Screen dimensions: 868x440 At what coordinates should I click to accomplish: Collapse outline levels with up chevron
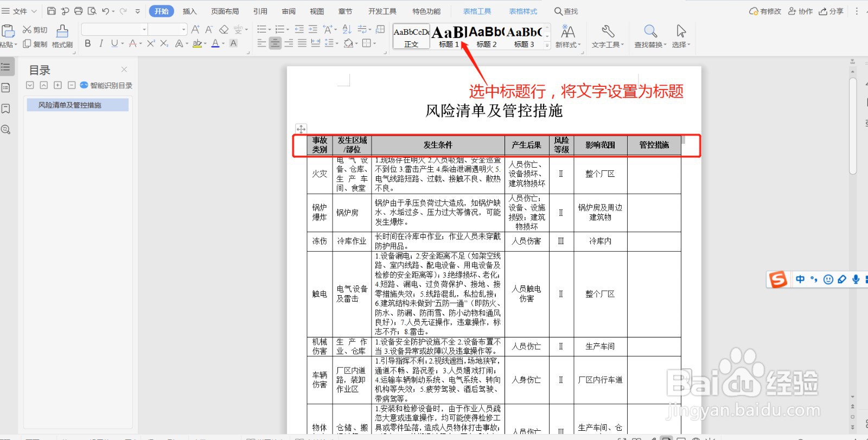(44, 85)
